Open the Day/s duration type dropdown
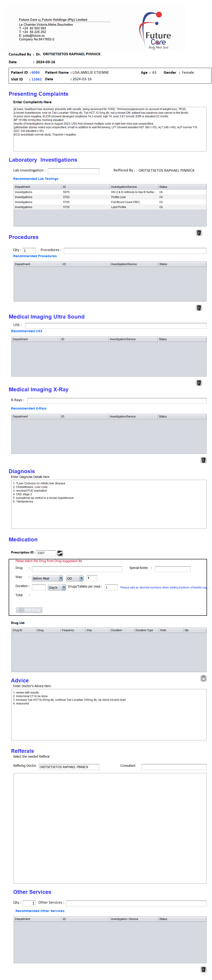 57,587
